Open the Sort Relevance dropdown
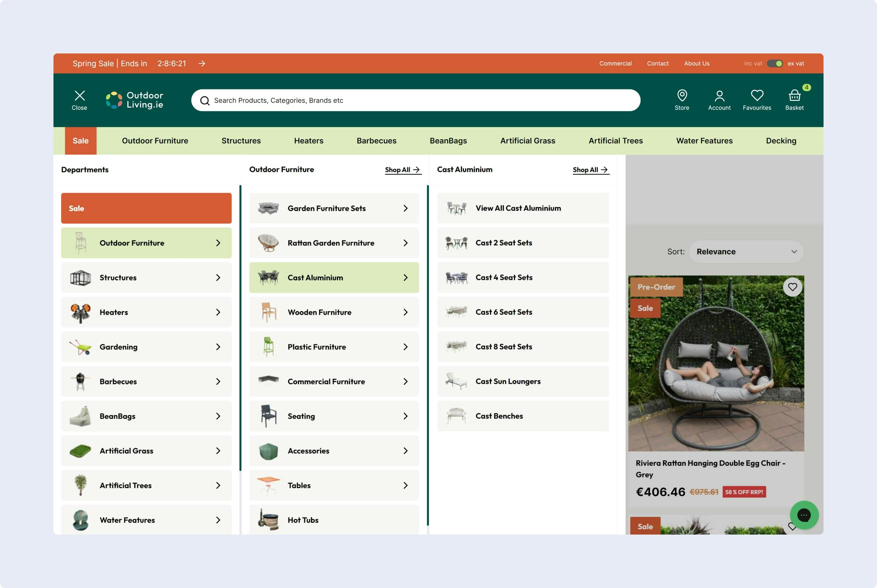This screenshot has width=877, height=588. 746,252
